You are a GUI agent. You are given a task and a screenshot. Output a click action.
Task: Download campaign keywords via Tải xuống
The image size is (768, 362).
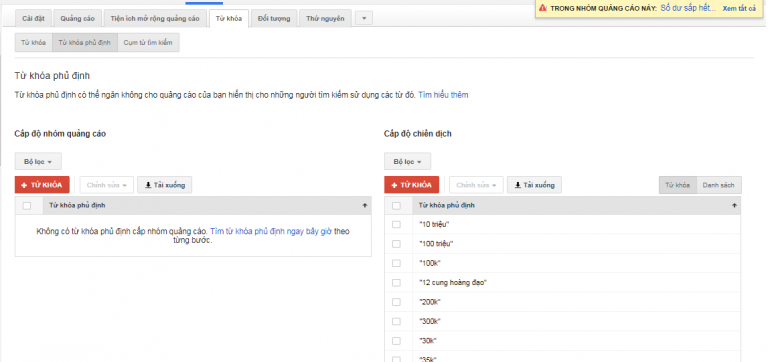click(x=534, y=185)
